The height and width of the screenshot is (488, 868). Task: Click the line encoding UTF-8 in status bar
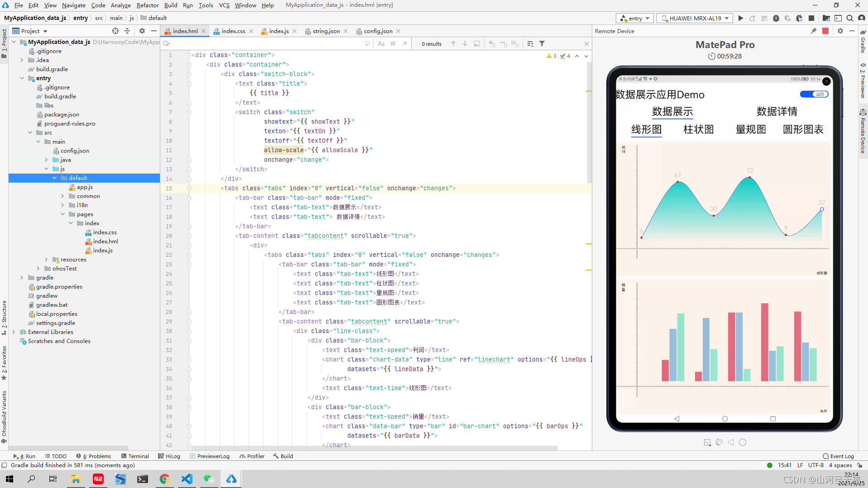coord(815,465)
